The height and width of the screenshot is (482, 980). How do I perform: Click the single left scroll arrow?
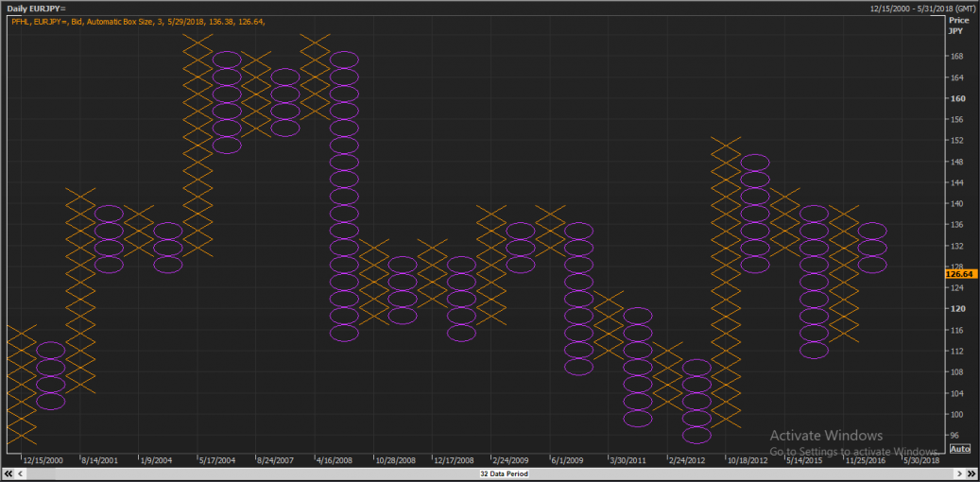[x=22, y=473]
